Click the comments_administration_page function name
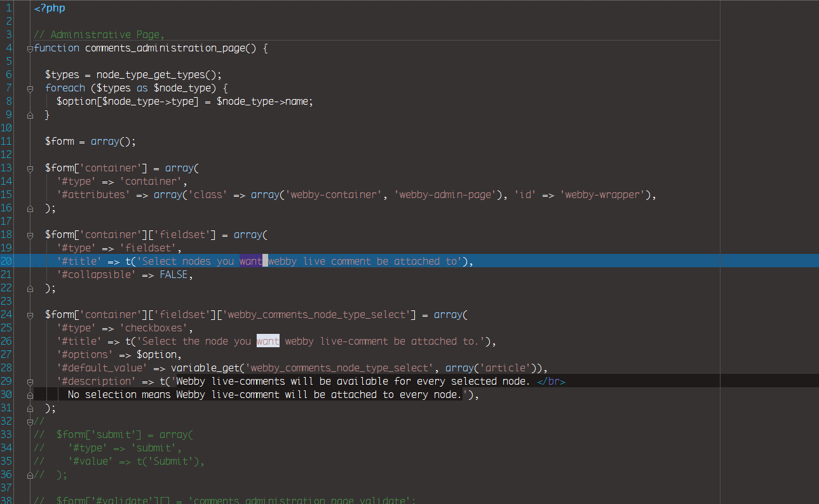 (x=165, y=48)
